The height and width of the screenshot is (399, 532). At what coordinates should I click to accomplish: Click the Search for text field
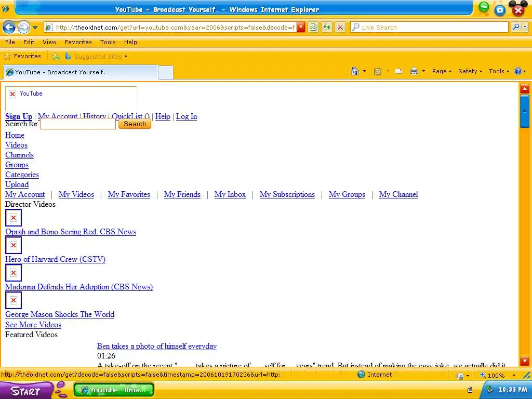pyautogui.click(x=78, y=124)
